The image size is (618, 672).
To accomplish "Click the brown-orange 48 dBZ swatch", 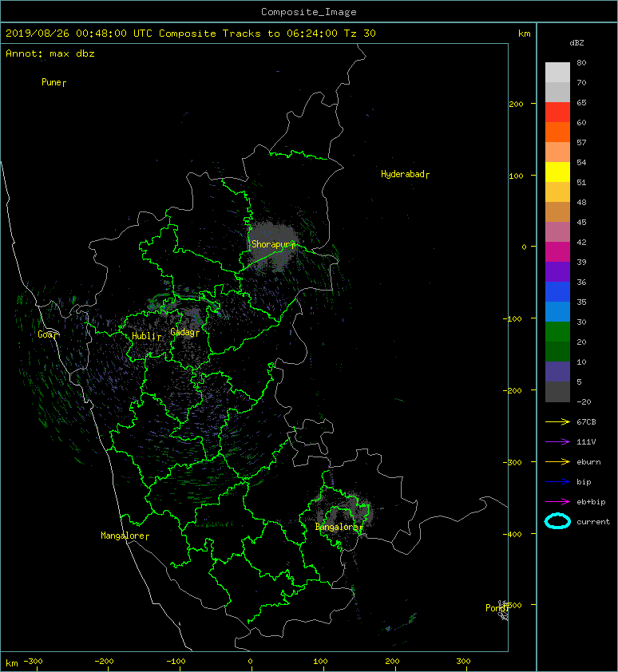I will pyautogui.click(x=557, y=211).
